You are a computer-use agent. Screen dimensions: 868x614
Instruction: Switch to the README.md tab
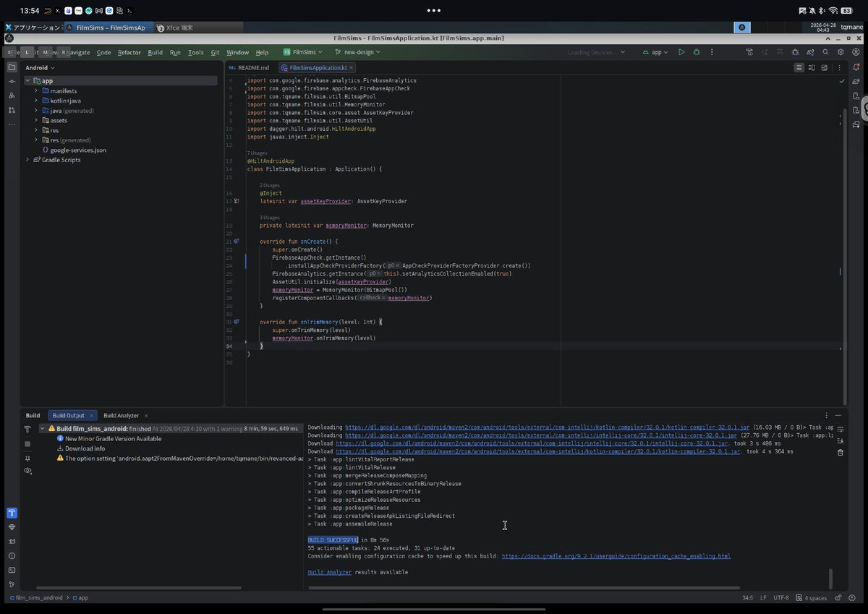click(x=248, y=67)
